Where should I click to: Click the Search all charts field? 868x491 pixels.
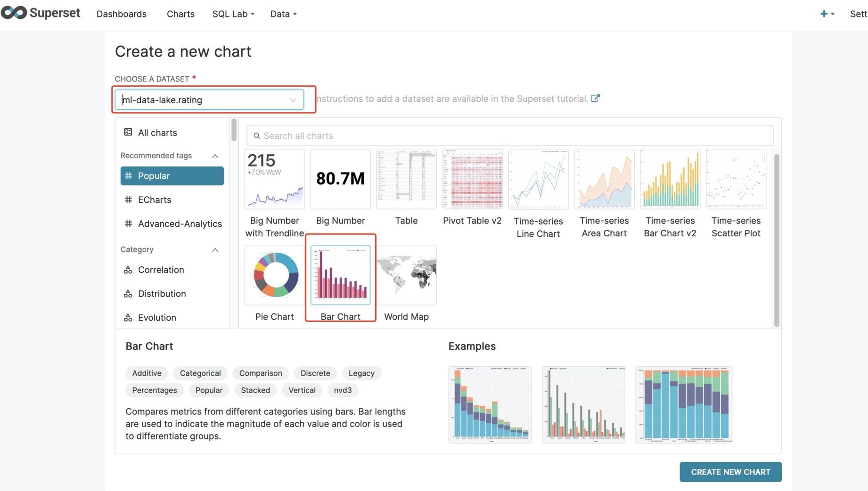click(509, 136)
